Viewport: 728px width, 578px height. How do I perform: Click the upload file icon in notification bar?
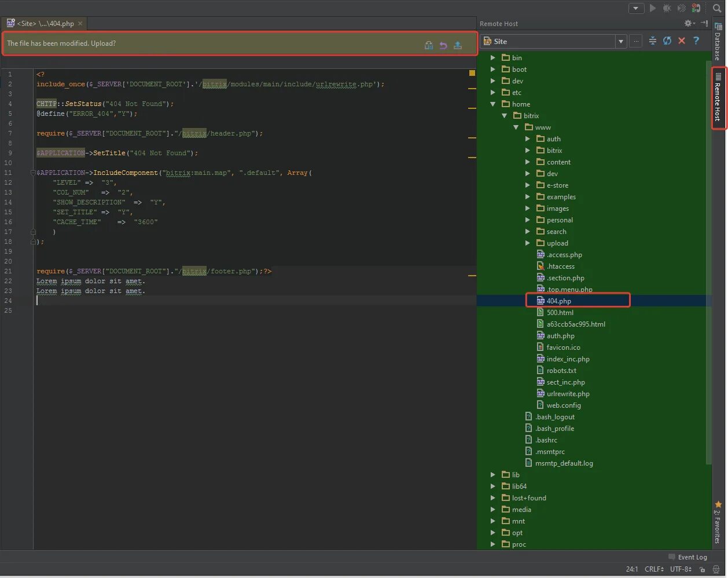(458, 45)
